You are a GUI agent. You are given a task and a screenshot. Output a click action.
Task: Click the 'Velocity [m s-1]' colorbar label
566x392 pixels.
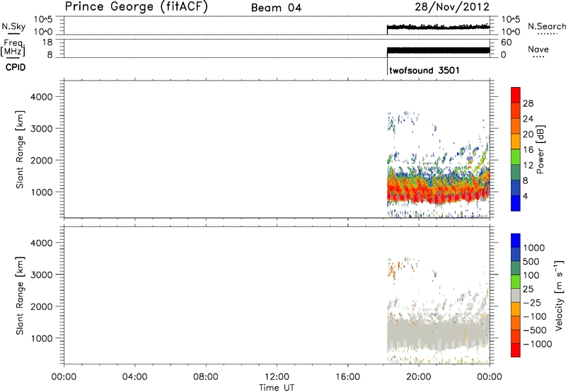[559, 295]
